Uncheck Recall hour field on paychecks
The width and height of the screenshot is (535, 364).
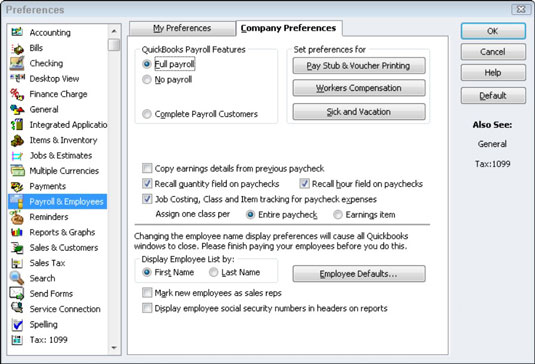(304, 184)
